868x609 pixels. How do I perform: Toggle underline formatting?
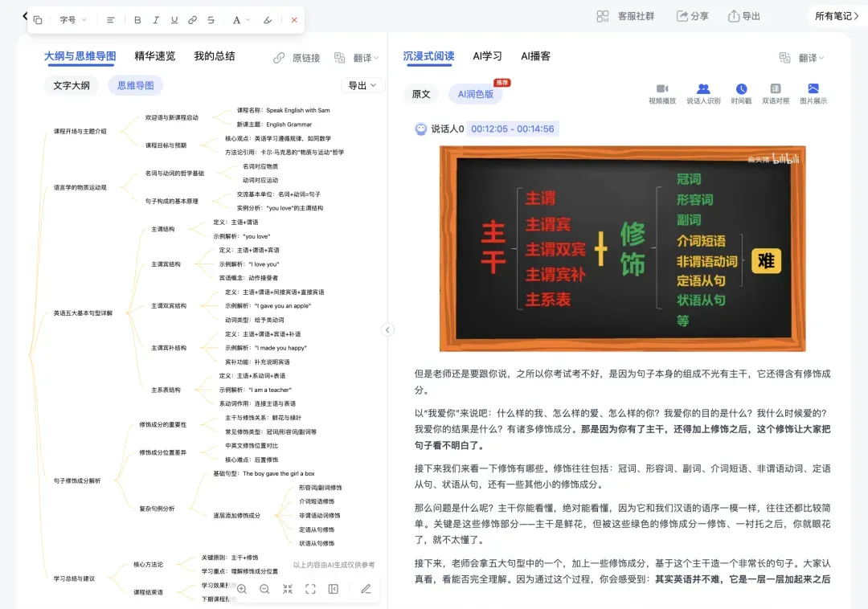point(174,20)
